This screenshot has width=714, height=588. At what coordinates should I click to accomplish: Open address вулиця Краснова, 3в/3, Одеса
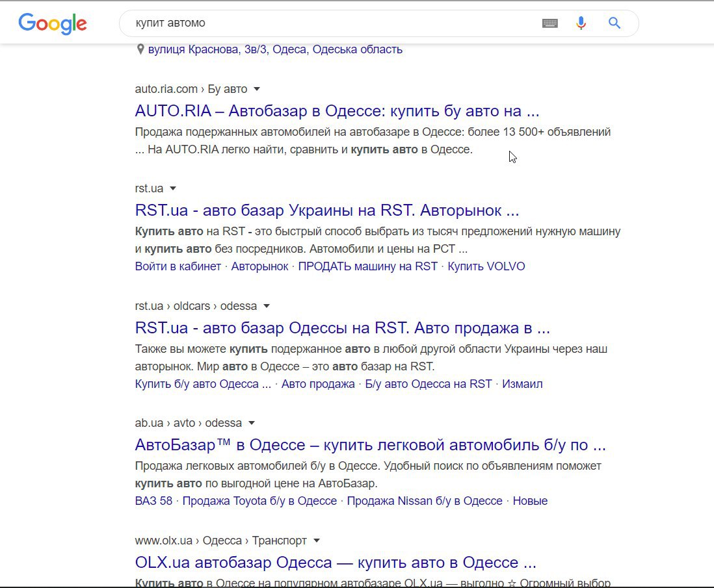pos(276,49)
